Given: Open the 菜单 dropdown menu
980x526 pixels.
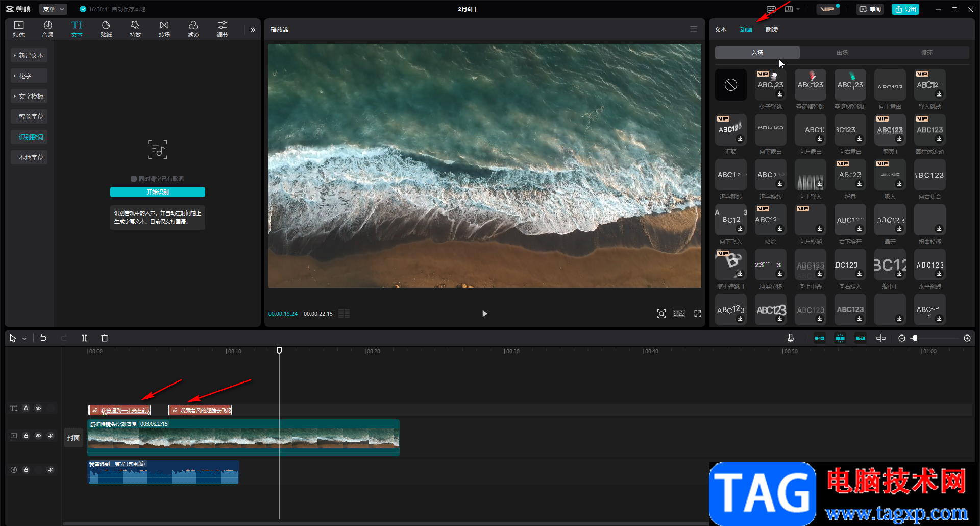Looking at the screenshot, I should 53,9.
